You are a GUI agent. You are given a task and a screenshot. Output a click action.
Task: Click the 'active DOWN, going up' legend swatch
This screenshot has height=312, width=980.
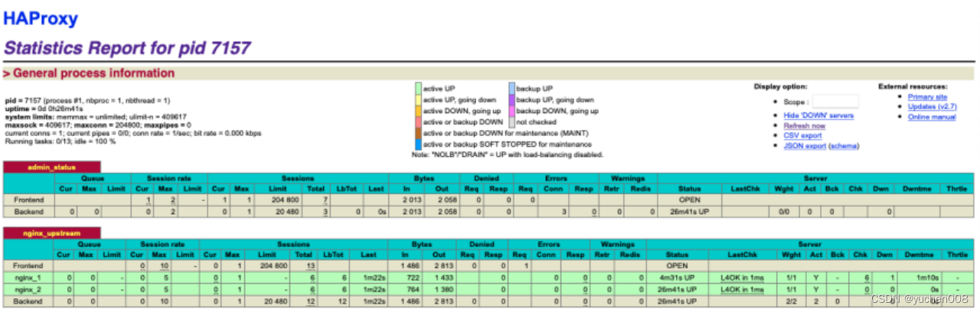click(418, 111)
